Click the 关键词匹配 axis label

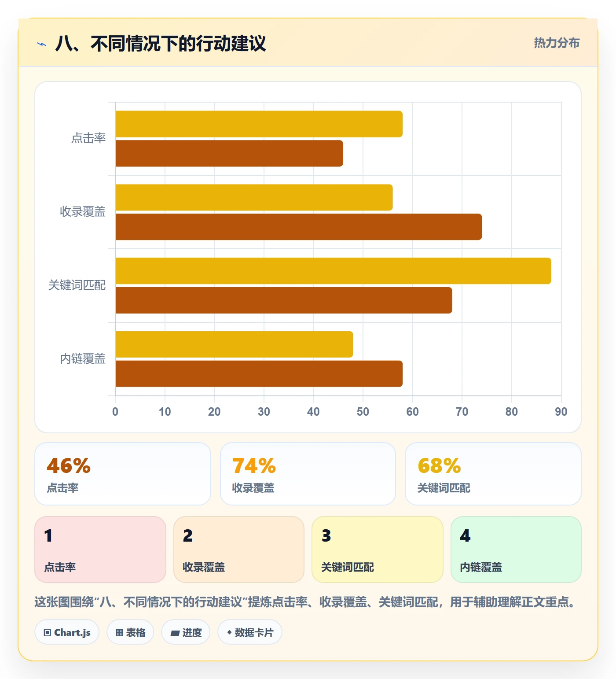click(77, 285)
